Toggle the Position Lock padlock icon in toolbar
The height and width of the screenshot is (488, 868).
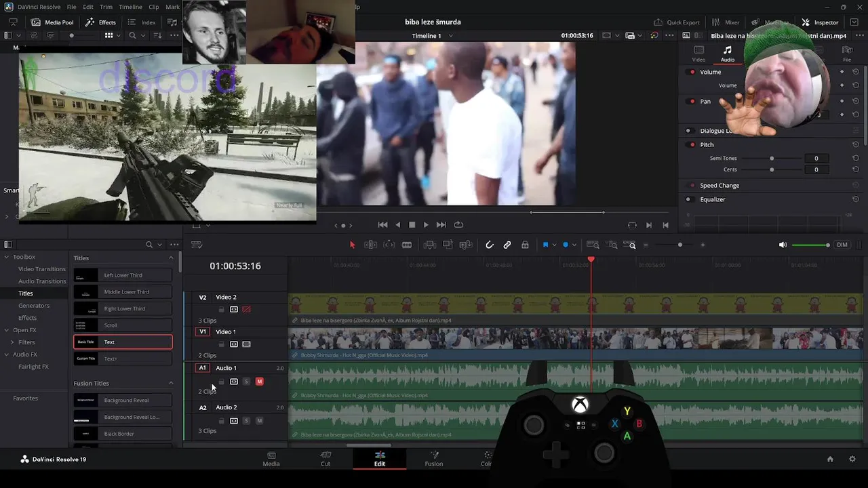tap(525, 245)
